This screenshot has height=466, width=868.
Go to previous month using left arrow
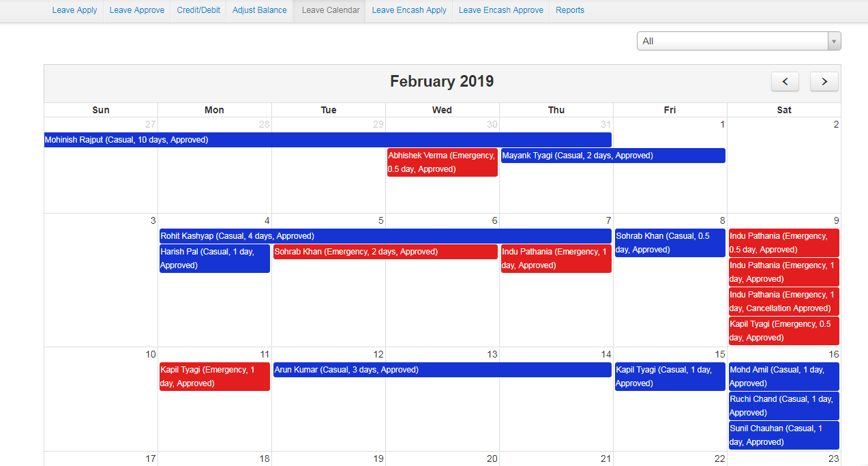[785, 82]
